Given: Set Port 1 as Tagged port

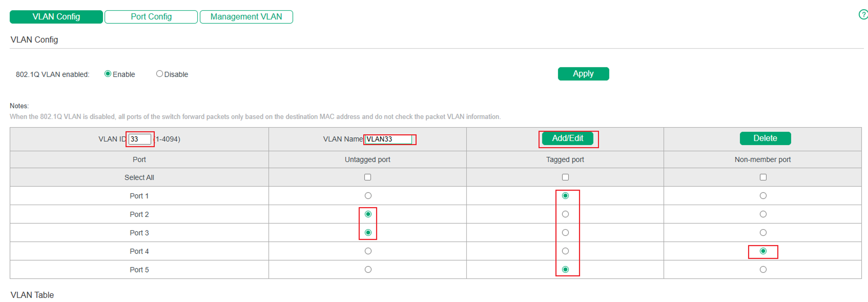Looking at the screenshot, I should coord(566,196).
